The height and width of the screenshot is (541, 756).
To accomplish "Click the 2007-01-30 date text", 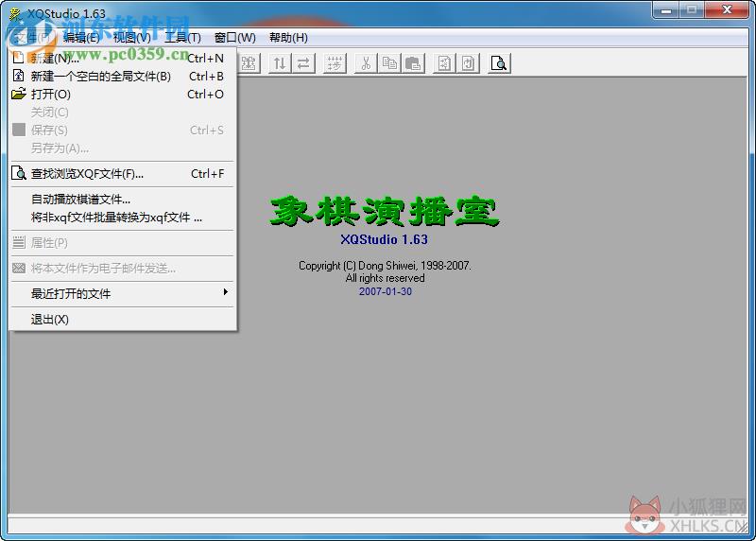I will click(x=386, y=291).
